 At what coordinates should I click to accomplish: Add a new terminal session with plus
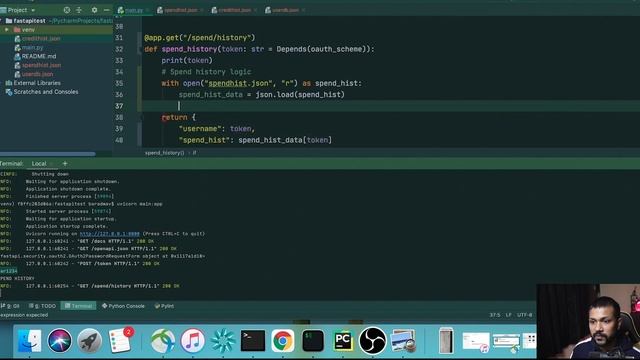pos(65,164)
